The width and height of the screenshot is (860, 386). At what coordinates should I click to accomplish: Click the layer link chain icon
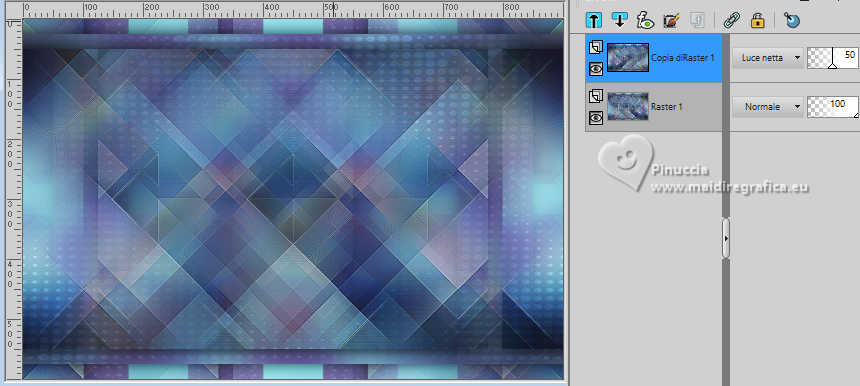[x=731, y=21]
